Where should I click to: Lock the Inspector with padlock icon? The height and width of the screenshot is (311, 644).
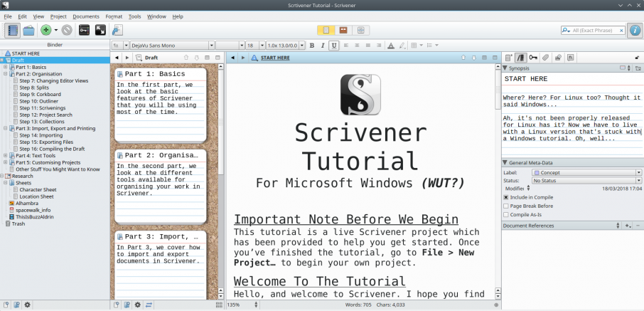(637, 58)
